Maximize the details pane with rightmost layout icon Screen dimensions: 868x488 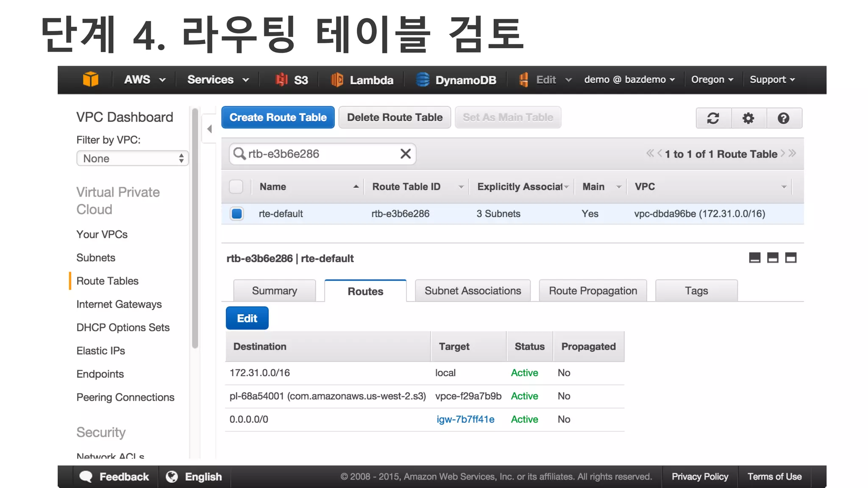point(790,258)
